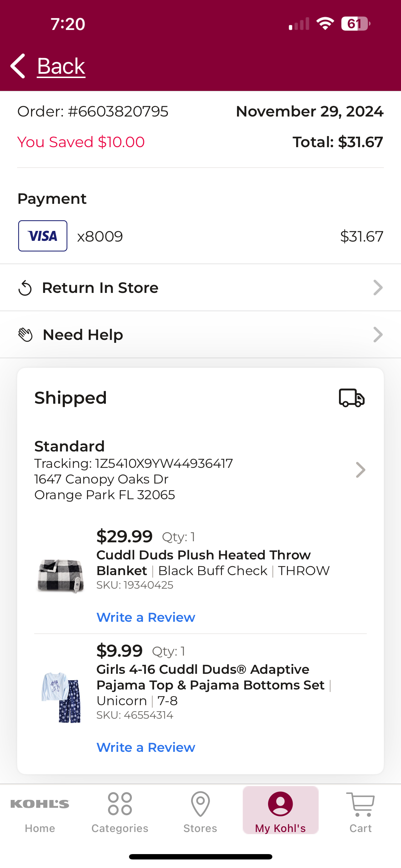The image size is (401, 868).
Task: Tap the Need Help hand icon
Action: [25, 335]
